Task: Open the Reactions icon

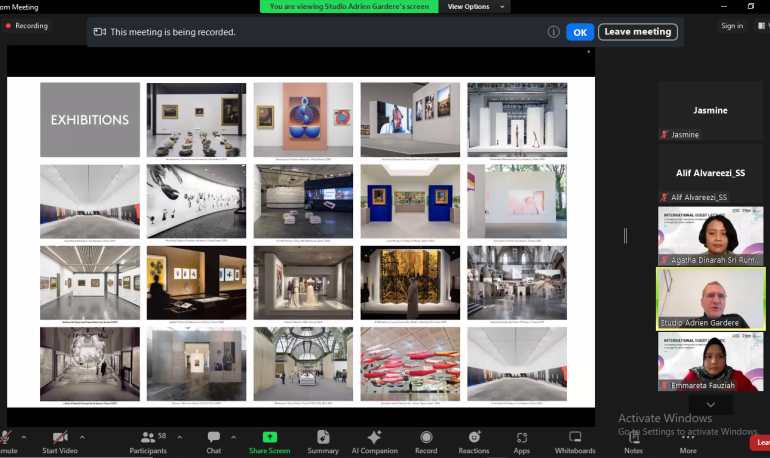Action: click(x=474, y=437)
